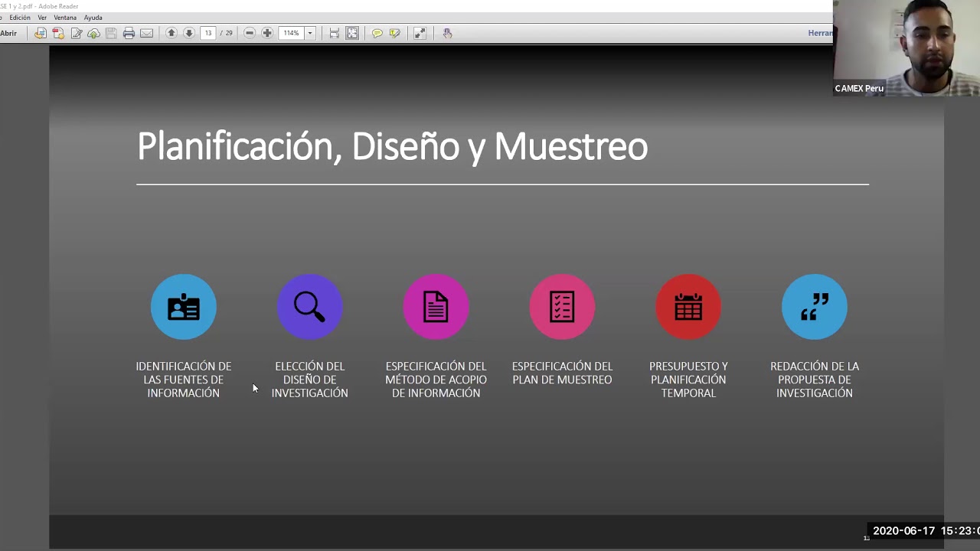Image resolution: width=980 pixels, height=551 pixels.
Task: Click the send by email envelope icon
Action: tap(146, 33)
